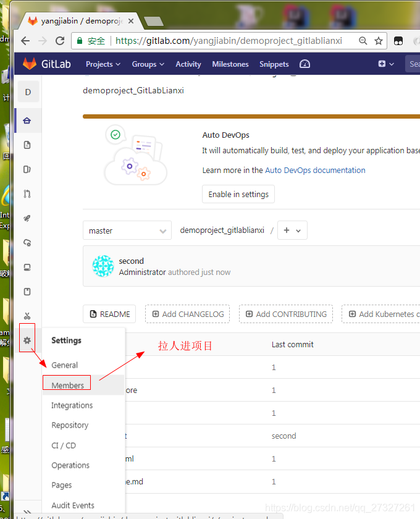The image size is (420, 519).
Task: Select CI / CD in the Settings flyout
Action: [64, 445]
